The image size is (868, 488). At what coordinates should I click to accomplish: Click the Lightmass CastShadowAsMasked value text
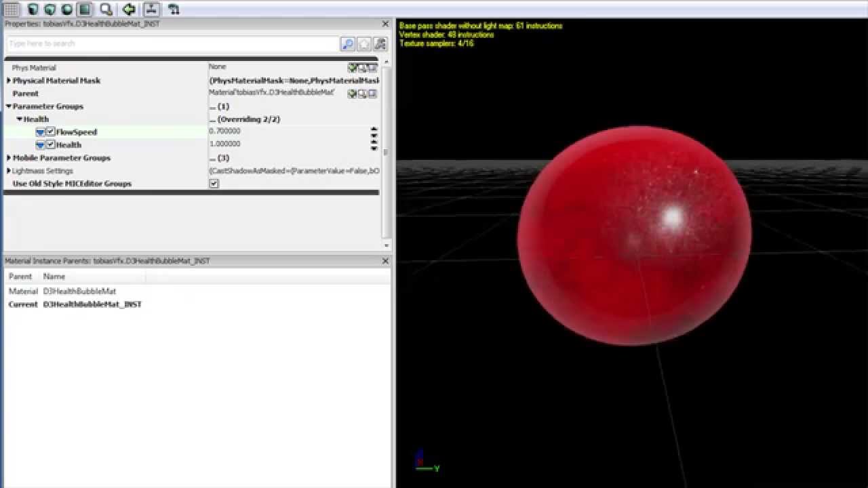click(x=294, y=171)
